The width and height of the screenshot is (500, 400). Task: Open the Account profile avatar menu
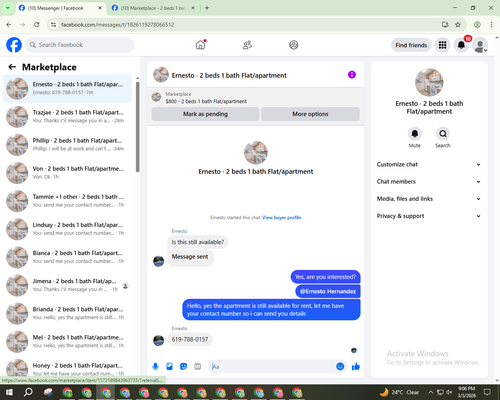pos(480,45)
